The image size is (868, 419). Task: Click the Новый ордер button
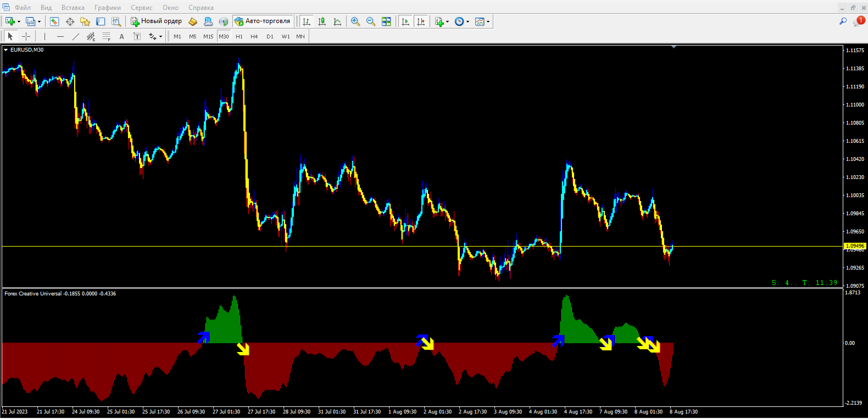point(156,21)
